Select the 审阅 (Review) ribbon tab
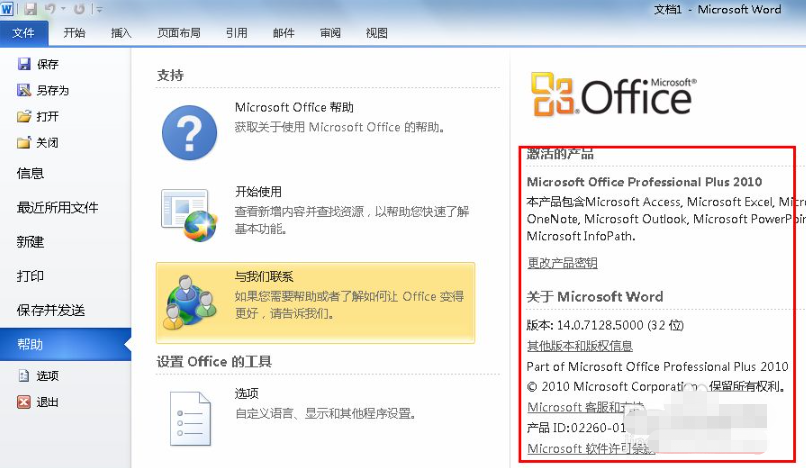This screenshot has width=806, height=468. click(330, 32)
